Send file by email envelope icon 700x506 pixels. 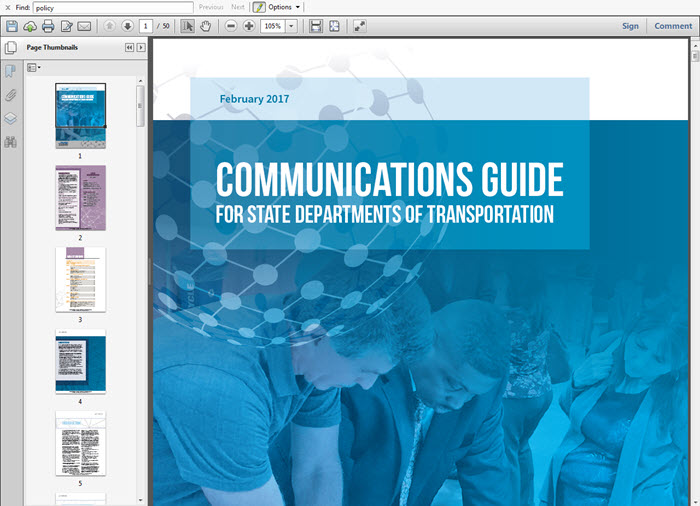pyautogui.click(x=84, y=26)
